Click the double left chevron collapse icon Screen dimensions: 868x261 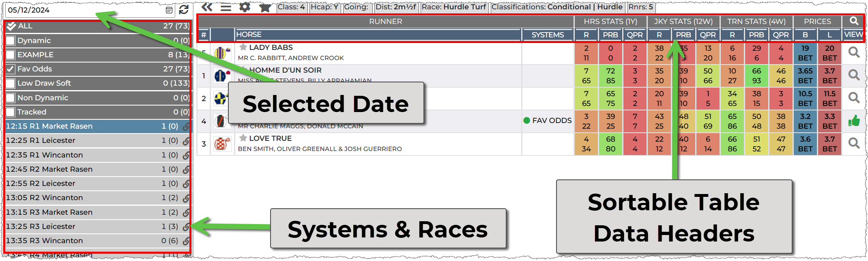[x=207, y=7]
